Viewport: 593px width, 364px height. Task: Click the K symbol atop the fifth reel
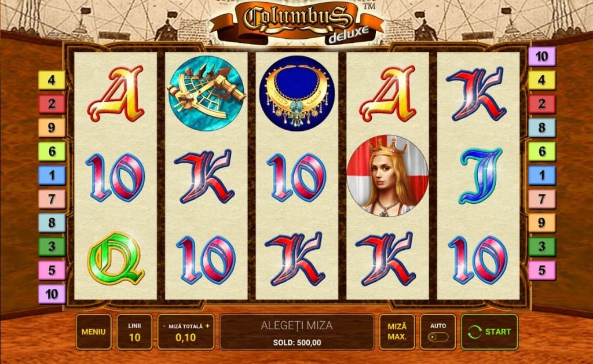pyautogui.click(x=477, y=93)
